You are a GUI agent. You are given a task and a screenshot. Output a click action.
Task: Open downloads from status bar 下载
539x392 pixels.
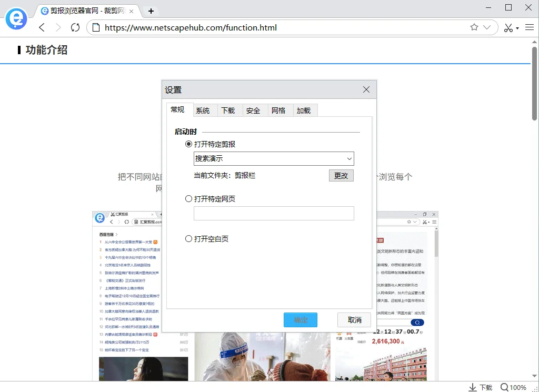[481, 387]
